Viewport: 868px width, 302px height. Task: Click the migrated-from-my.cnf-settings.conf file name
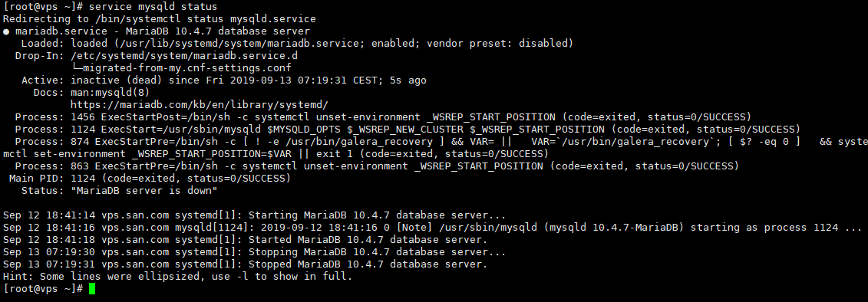186,68
